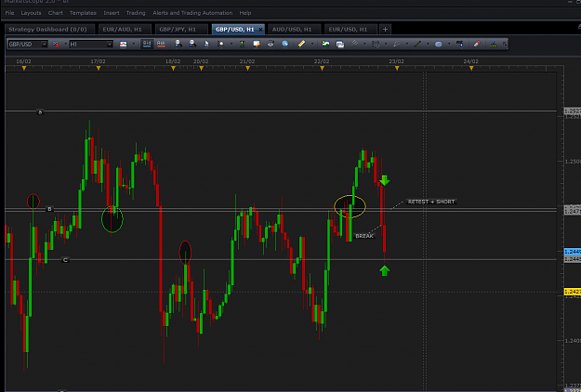Click the green vertical data marker tool

pyautogui.click(x=242, y=44)
